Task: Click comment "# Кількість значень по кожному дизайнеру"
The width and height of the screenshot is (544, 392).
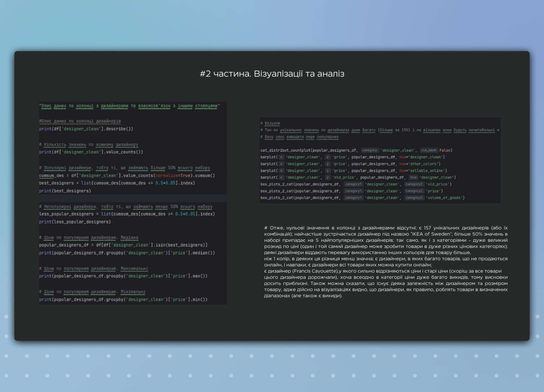Action: [x=89, y=145]
